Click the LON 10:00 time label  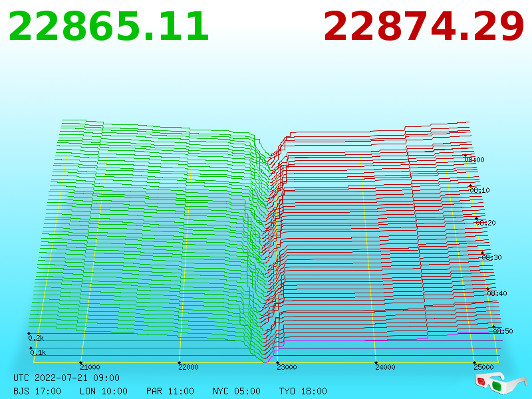tap(104, 391)
